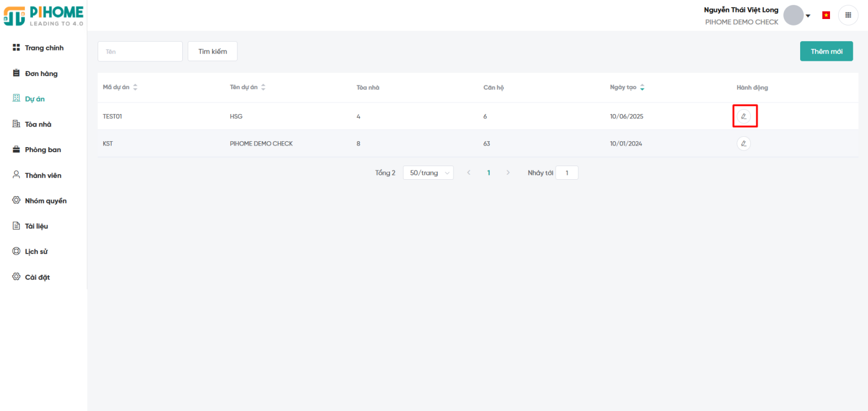Go to next page arrow
Viewport: 868px width, 411px height.
pyautogui.click(x=508, y=173)
